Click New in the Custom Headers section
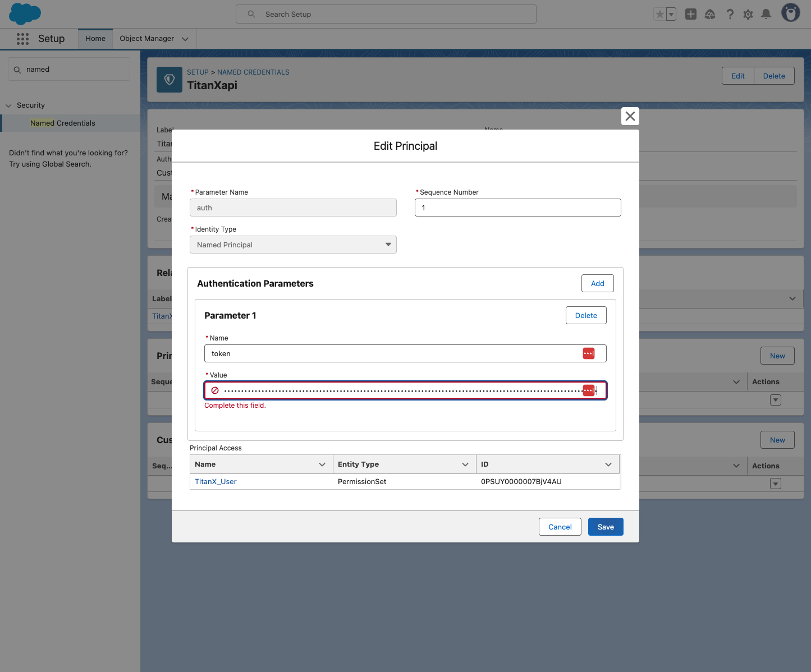This screenshot has width=811, height=672. coord(777,440)
